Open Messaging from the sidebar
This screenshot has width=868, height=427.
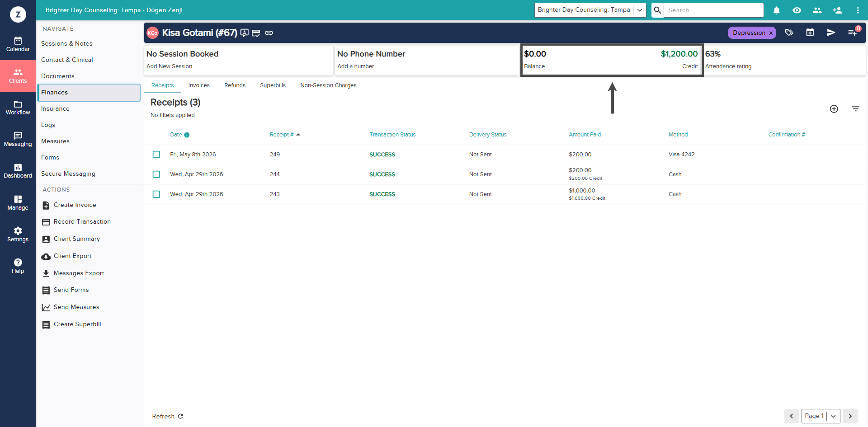click(x=18, y=139)
